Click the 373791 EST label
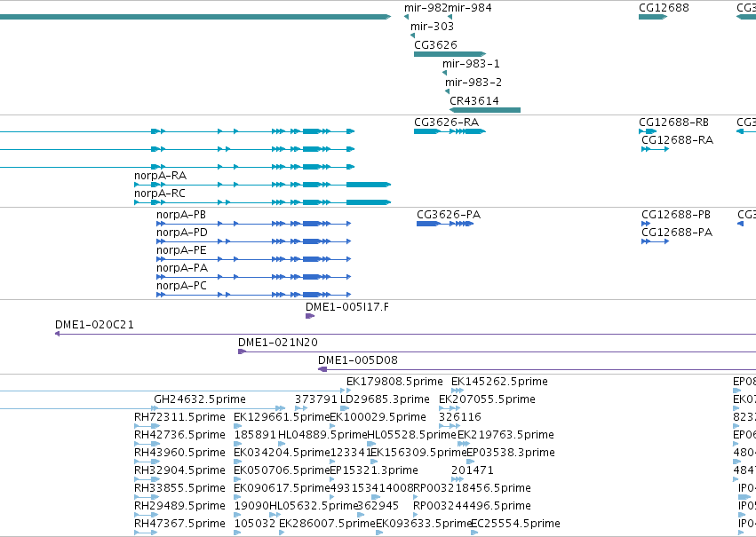This screenshot has width=756, height=537. pos(315,399)
